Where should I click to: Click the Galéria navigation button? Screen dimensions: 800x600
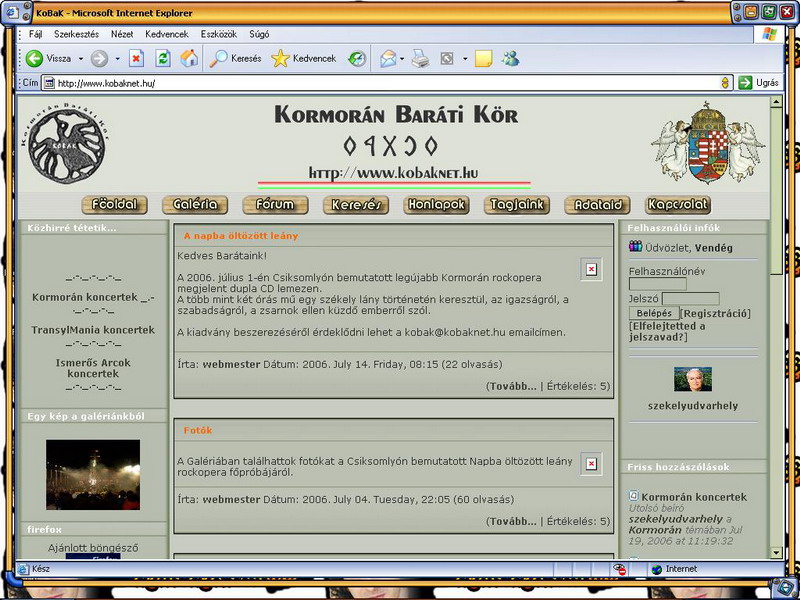point(194,205)
